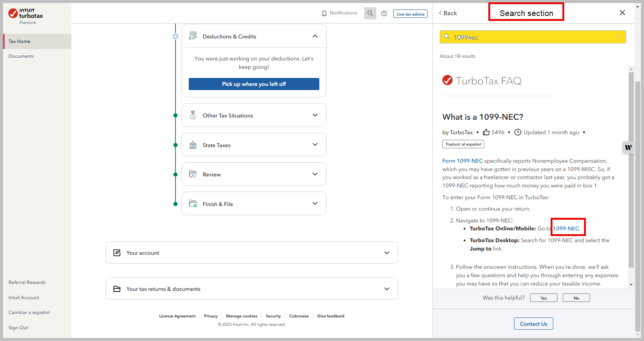Expand the Your account panel
The width and height of the screenshot is (644, 341).
point(387,253)
